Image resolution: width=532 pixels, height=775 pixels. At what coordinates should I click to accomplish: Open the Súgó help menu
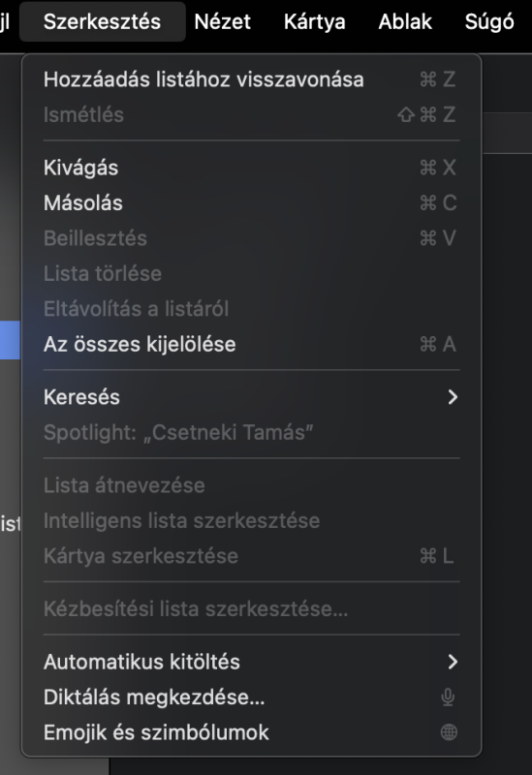[489, 21]
